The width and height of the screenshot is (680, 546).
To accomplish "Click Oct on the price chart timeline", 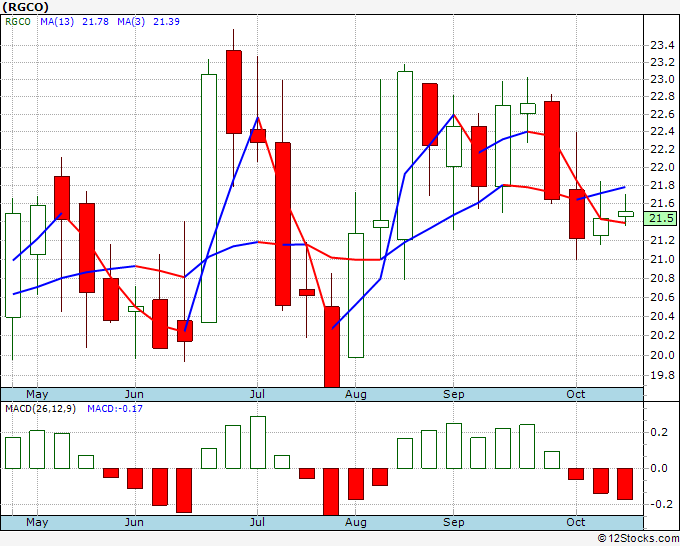I will pos(575,394).
